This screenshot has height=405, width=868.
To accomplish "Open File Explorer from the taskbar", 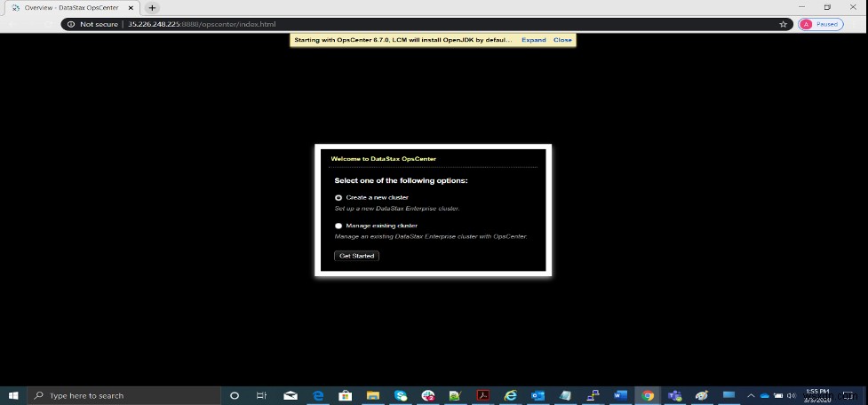I will (x=373, y=395).
